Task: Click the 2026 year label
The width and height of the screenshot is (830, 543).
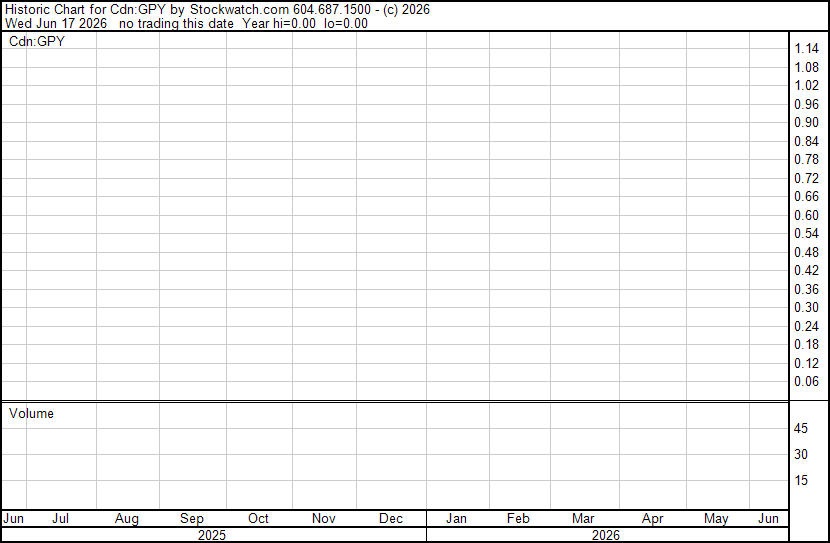Action: point(606,535)
